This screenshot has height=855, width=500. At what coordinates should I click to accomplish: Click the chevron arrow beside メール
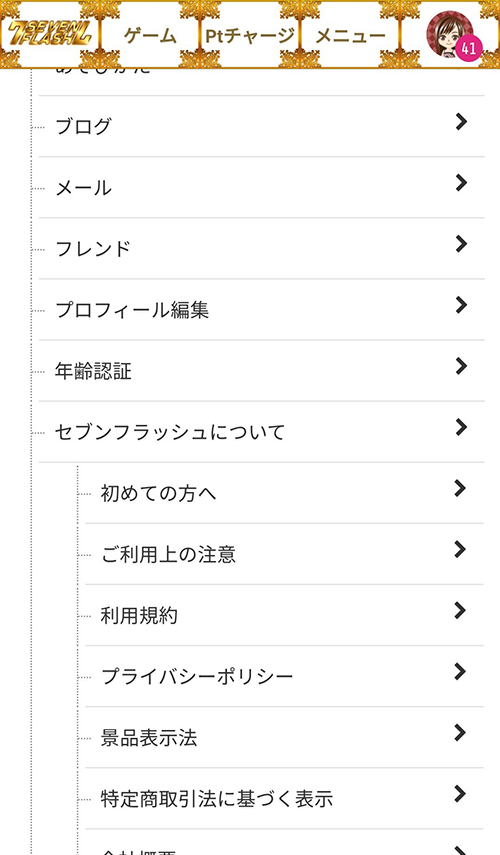tap(461, 183)
